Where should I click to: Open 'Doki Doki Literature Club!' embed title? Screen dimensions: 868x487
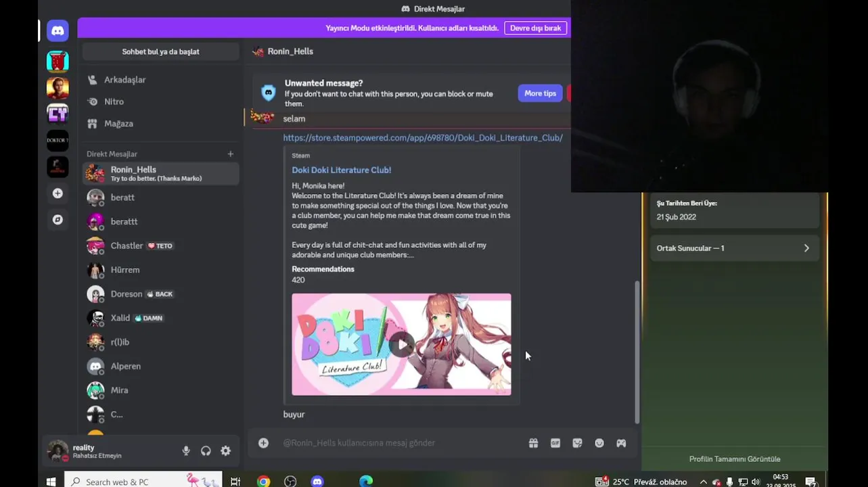pyautogui.click(x=341, y=170)
